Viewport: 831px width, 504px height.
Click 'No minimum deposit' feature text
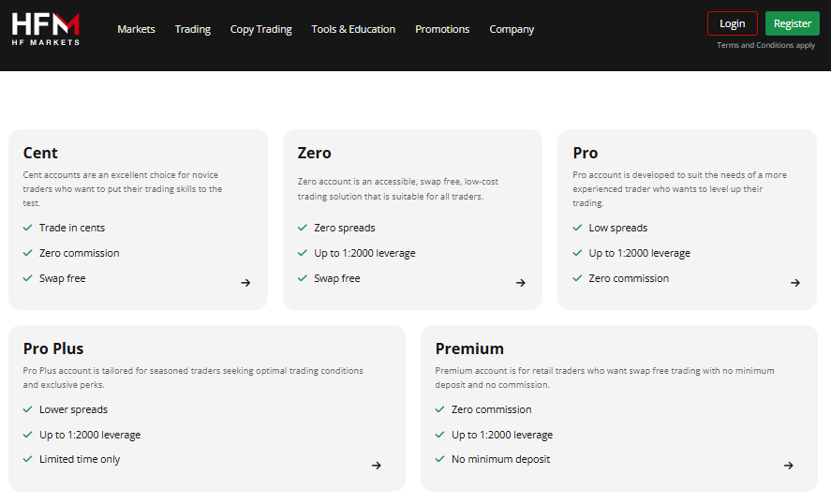tap(501, 459)
